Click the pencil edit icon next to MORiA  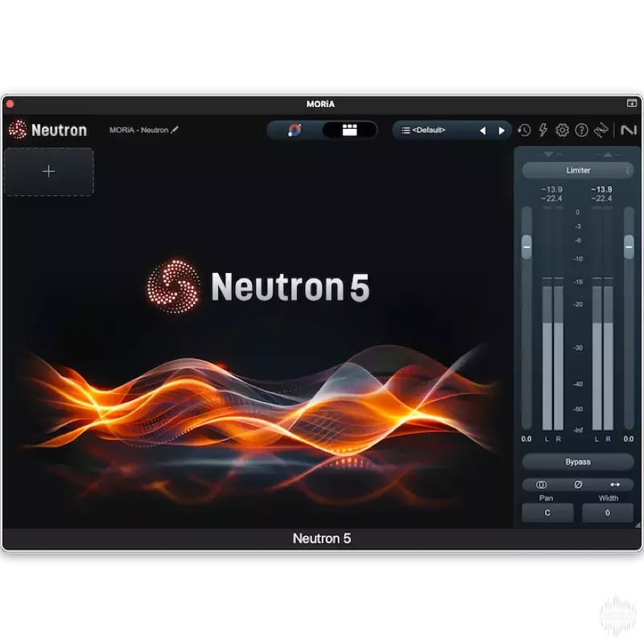pos(176,130)
